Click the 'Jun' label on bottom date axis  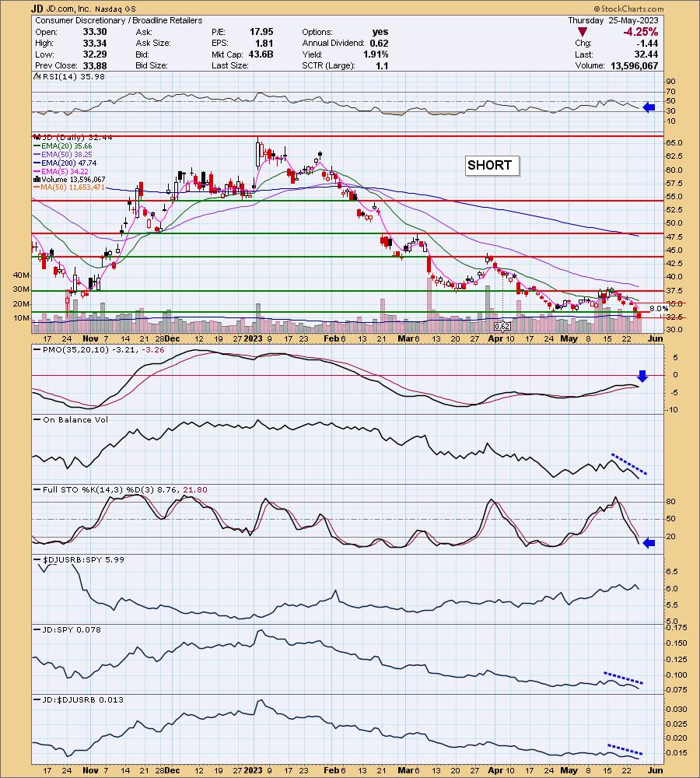[x=656, y=770]
